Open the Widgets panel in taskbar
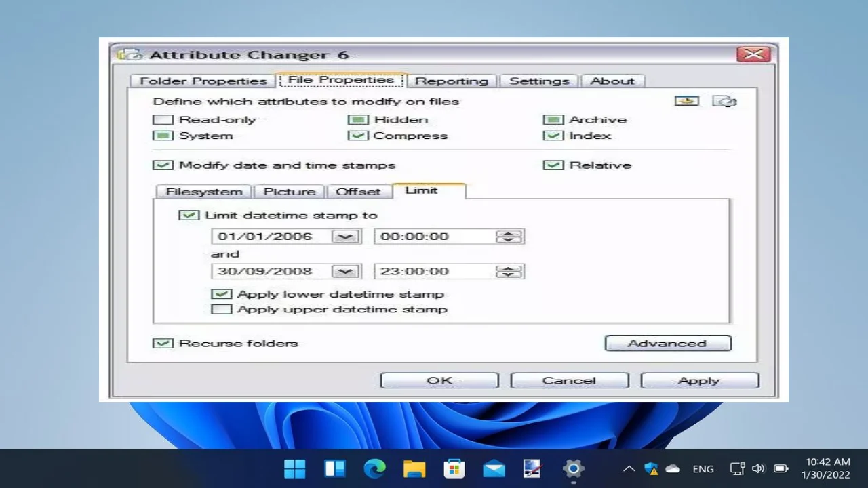868x488 pixels. pos(335,468)
